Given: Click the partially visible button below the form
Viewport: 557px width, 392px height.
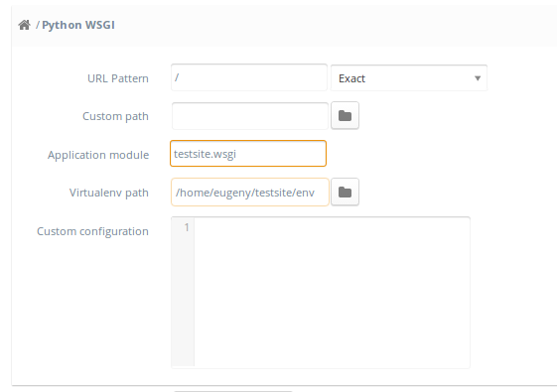Looking at the screenshot, I should click(233, 391).
